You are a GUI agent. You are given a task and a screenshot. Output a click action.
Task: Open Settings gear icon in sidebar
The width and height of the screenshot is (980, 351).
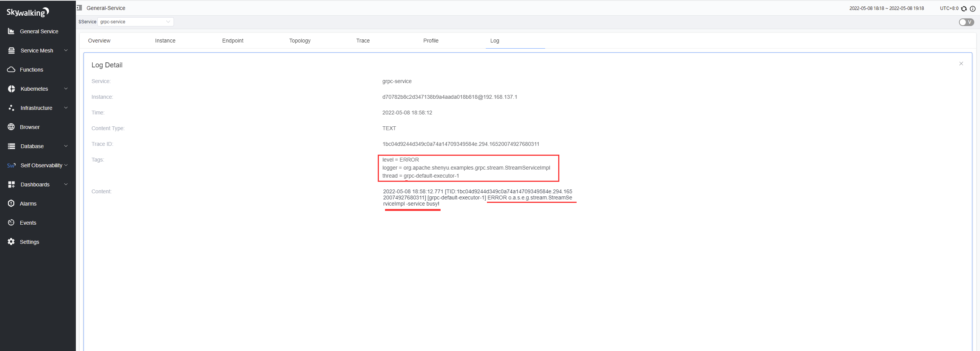[x=11, y=242]
